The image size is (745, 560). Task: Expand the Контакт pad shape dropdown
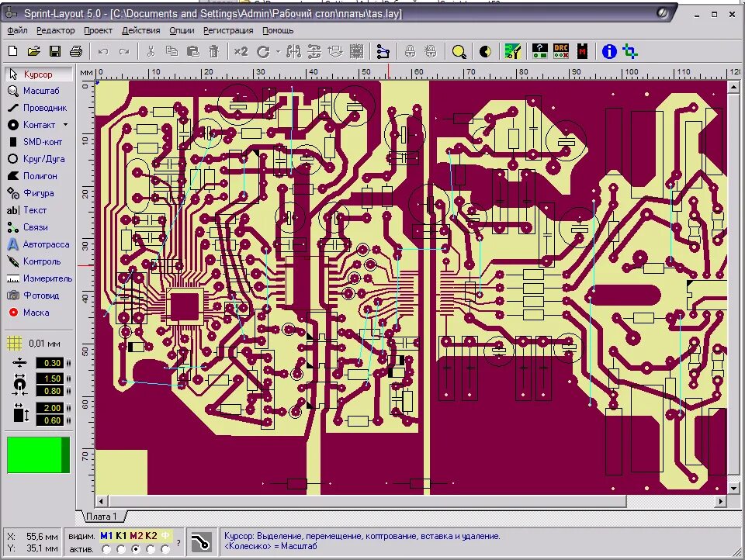[x=65, y=125]
